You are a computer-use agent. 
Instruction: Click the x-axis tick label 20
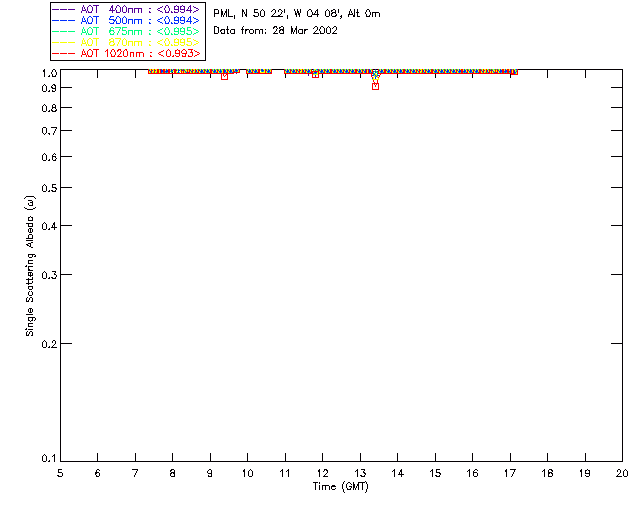(622, 473)
